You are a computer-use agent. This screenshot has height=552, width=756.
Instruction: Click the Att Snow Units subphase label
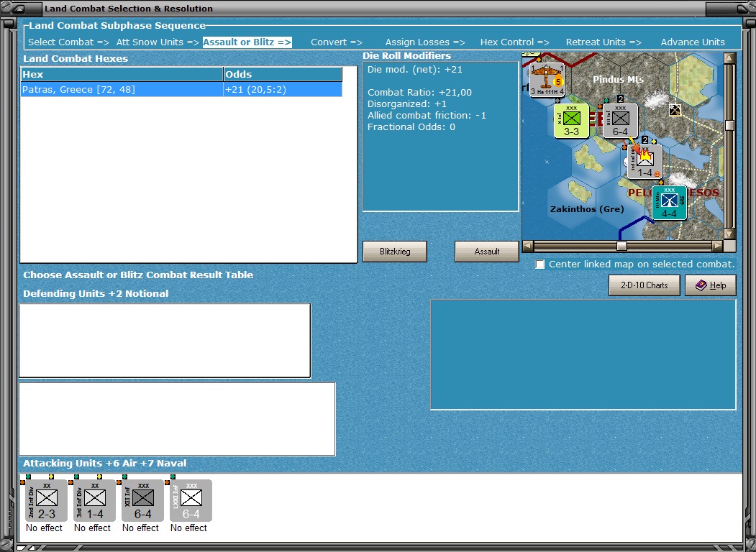[158, 42]
